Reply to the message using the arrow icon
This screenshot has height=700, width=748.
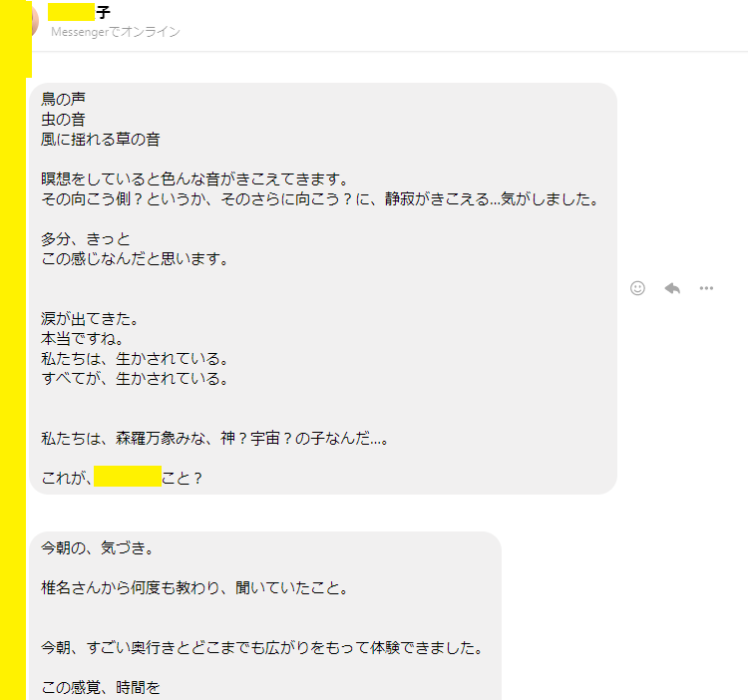pos(672,288)
